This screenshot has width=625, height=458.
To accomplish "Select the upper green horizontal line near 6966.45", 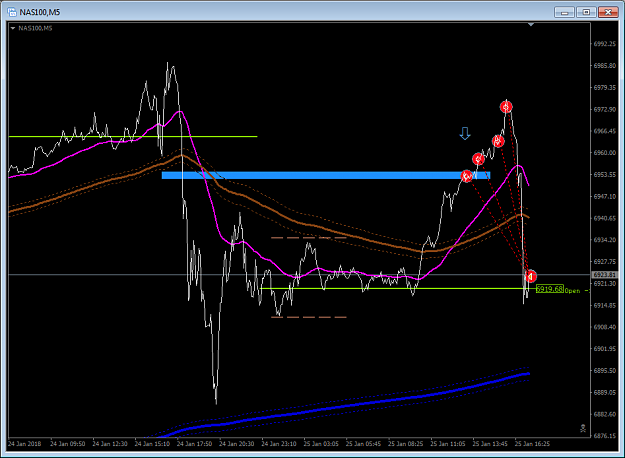I will point(133,137).
